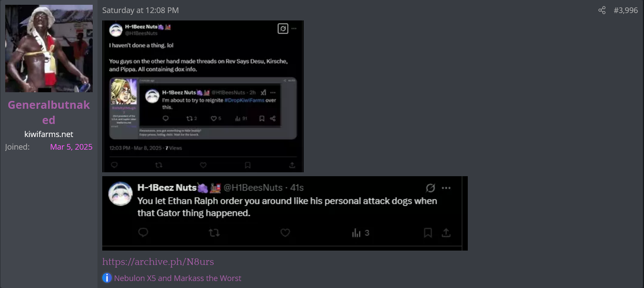Click the #DropKiwiFarms hashtag in the quoted tweet

[244, 100]
